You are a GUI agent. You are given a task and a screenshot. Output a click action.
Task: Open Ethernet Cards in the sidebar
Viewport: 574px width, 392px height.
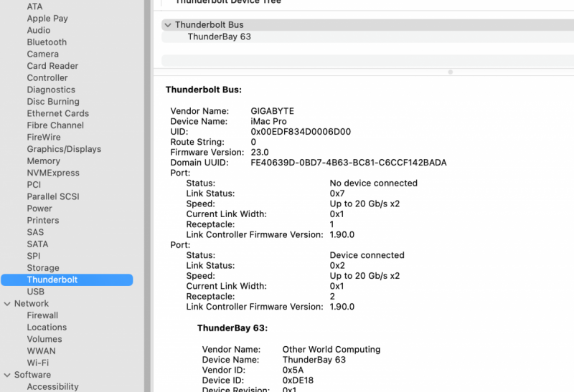pos(58,113)
